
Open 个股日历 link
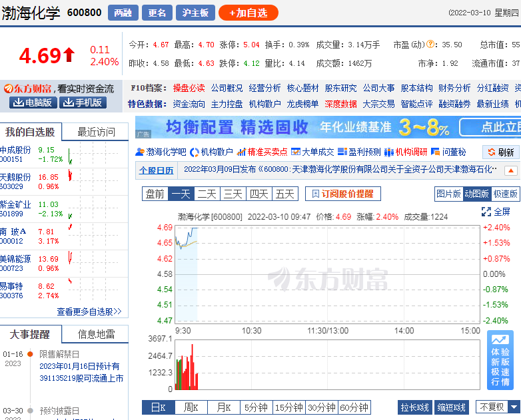pos(156,170)
